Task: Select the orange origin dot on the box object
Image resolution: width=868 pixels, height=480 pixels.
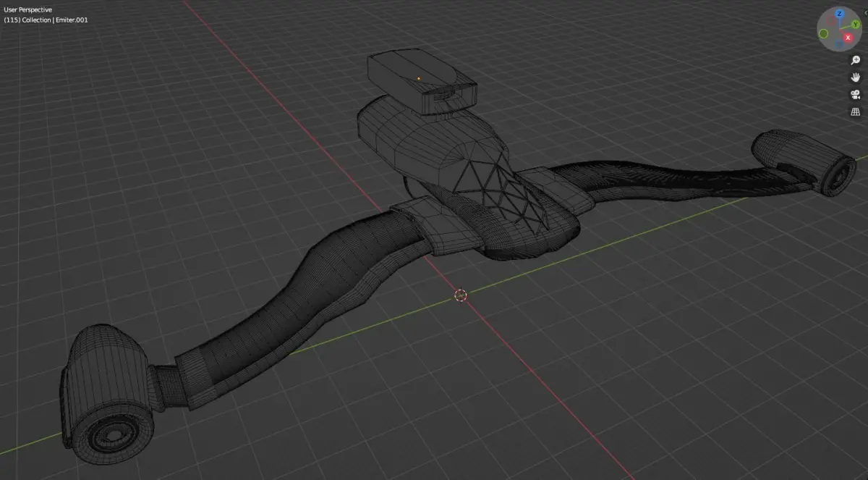Action: (x=419, y=77)
